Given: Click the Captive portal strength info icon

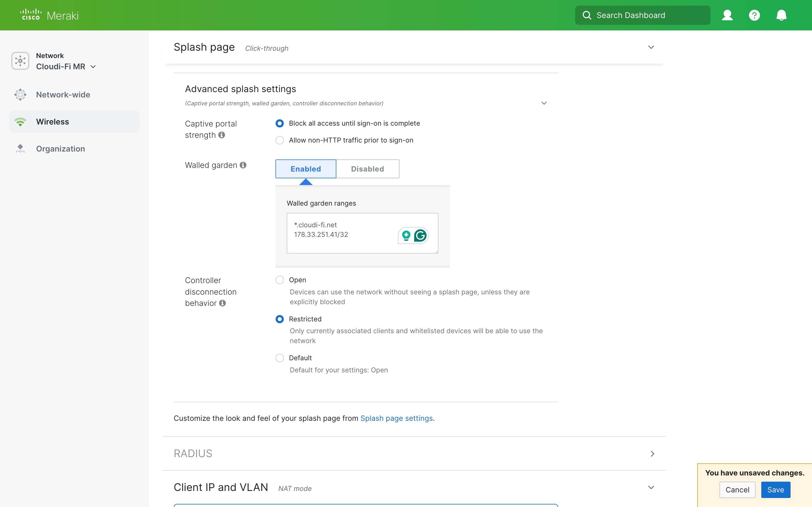Looking at the screenshot, I should click(x=221, y=135).
